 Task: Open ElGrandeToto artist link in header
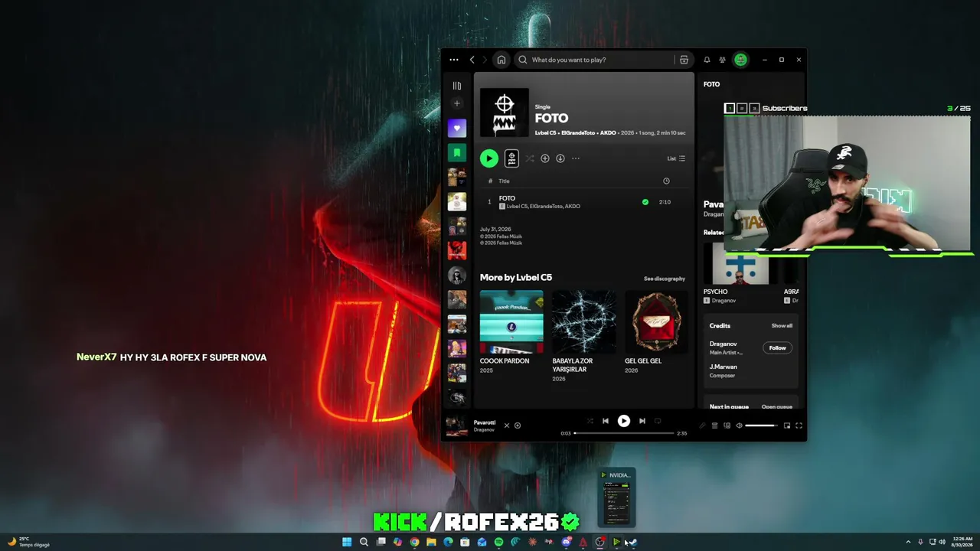click(x=578, y=133)
